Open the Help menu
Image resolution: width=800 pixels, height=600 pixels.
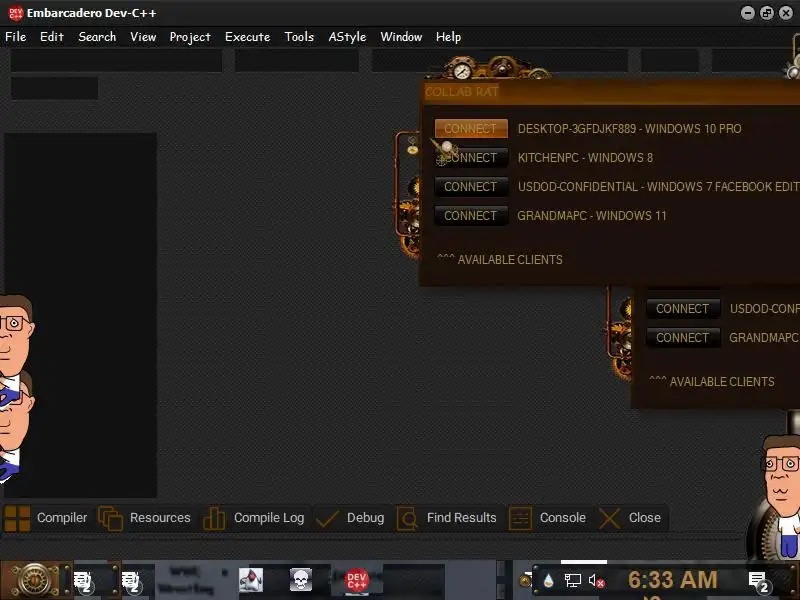[448, 37]
